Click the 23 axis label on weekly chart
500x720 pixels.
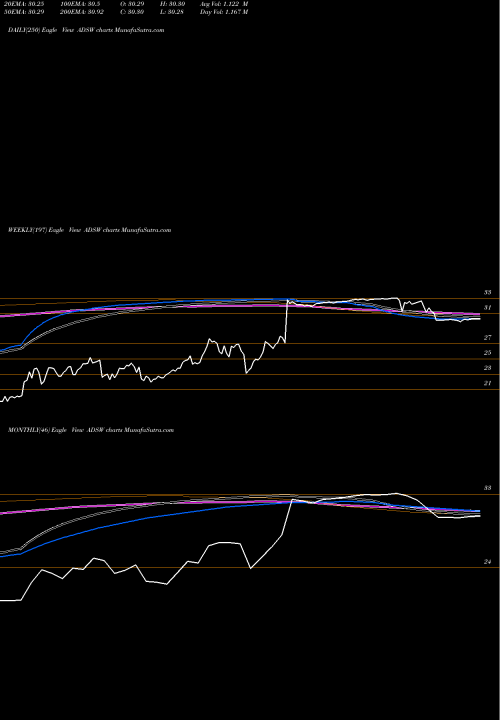pos(487,368)
